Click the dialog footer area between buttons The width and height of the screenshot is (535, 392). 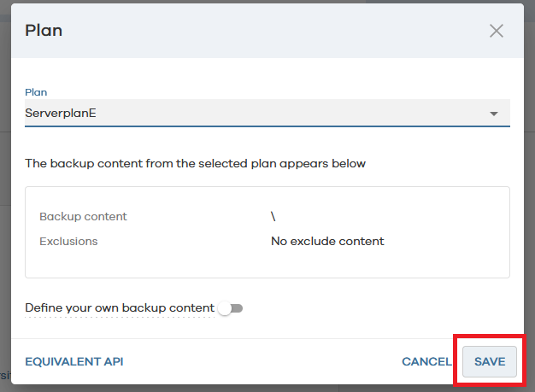[262, 361]
